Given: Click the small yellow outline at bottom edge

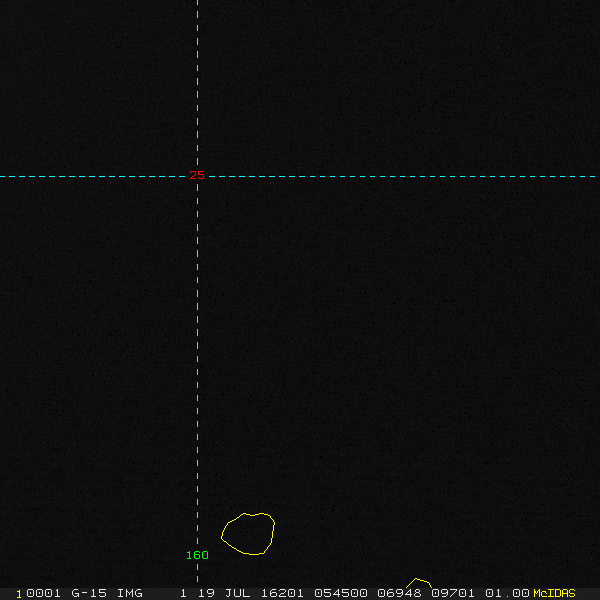Looking at the screenshot, I should pyautogui.click(x=419, y=583).
